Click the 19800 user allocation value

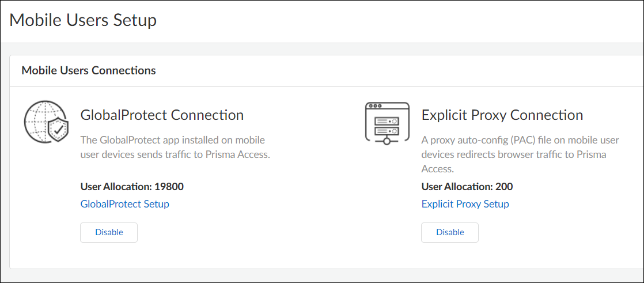(x=169, y=186)
